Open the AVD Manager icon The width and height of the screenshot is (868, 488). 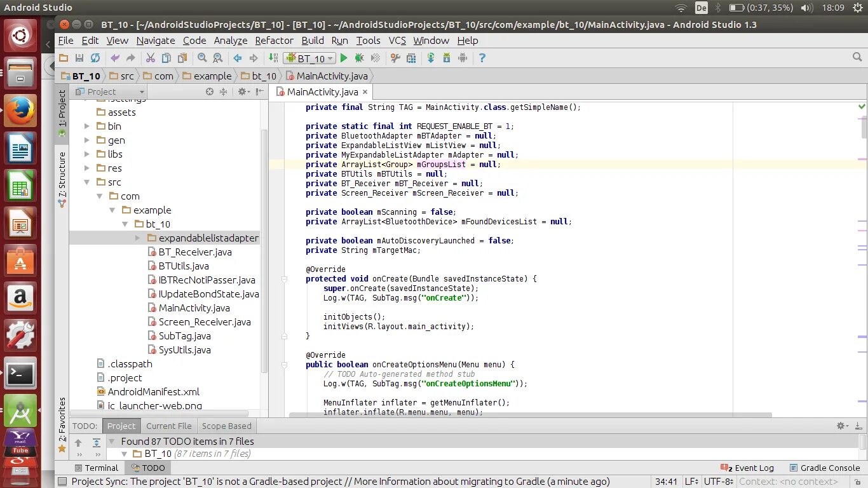tap(447, 58)
